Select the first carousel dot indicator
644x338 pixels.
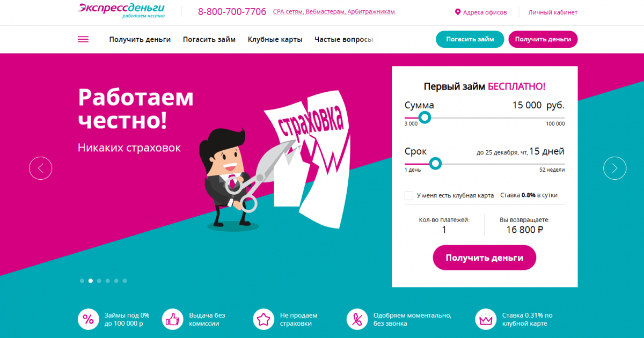[82, 281]
